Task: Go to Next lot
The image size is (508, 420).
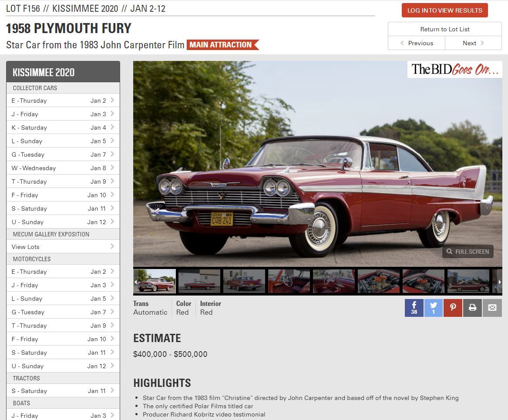Action: click(x=473, y=43)
